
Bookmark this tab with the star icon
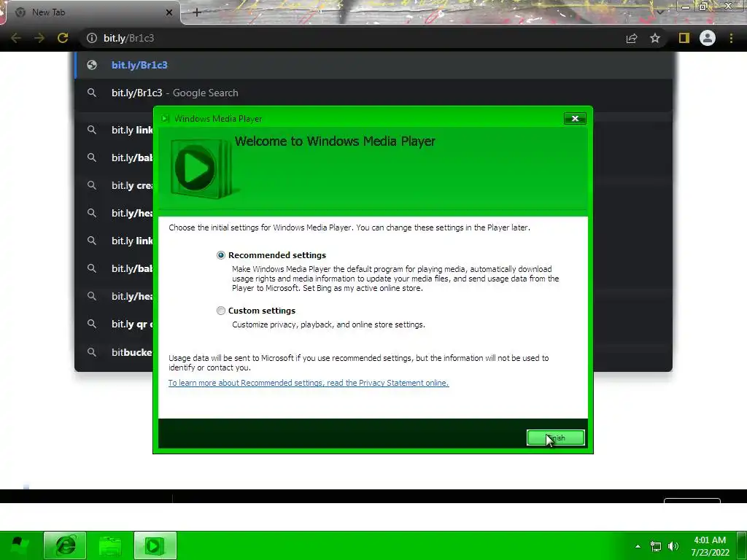[x=655, y=38]
